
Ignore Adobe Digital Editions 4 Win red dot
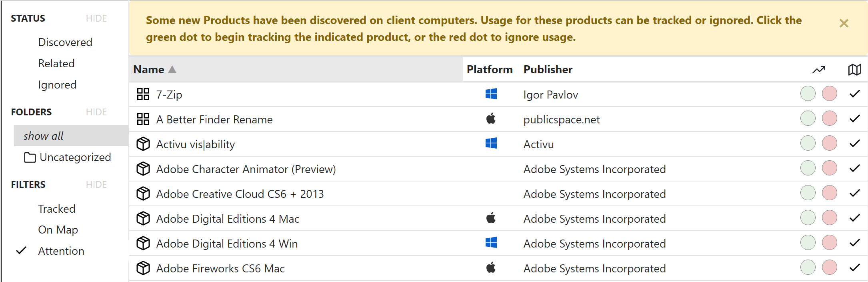[x=830, y=243]
